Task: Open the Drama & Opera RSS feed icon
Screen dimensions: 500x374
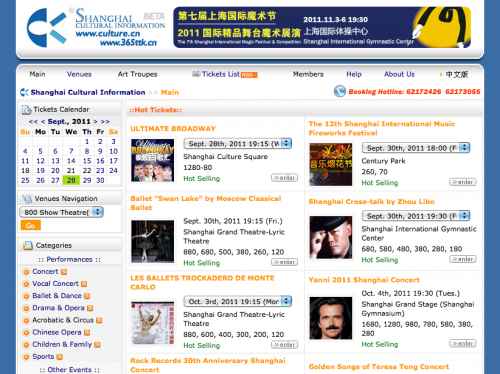Action: (90, 308)
